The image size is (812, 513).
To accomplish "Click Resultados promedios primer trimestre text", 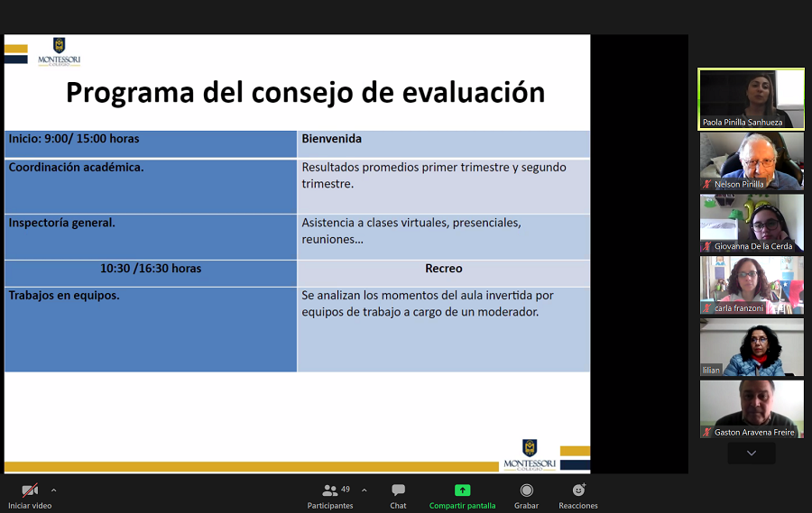I will [434, 176].
